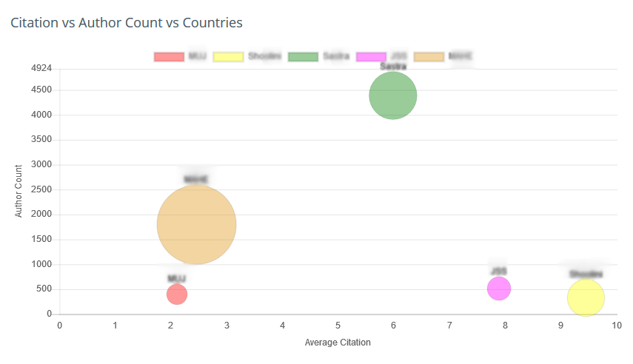Click the pink JSS bubble

click(499, 289)
